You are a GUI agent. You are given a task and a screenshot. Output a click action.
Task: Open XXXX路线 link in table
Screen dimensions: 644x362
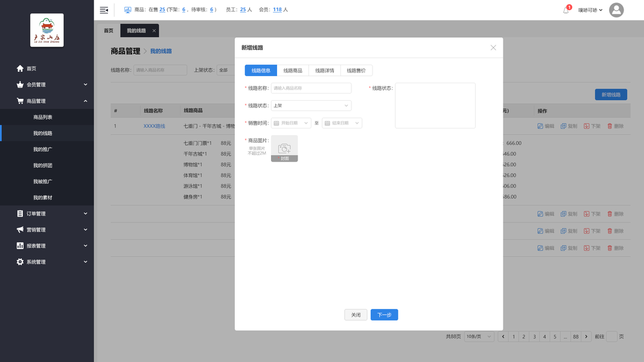(154, 126)
